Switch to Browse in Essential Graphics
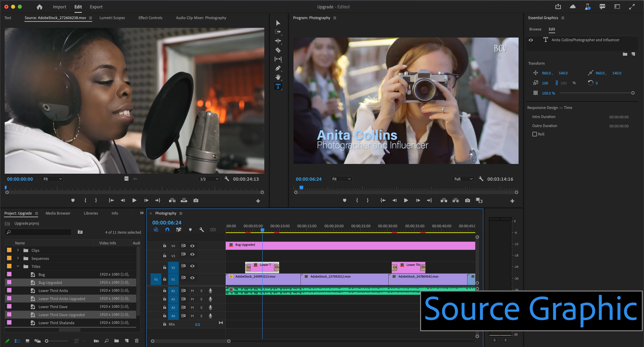Image resolution: width=644 pixels, height=347 pixels. [x=535, y=29]
